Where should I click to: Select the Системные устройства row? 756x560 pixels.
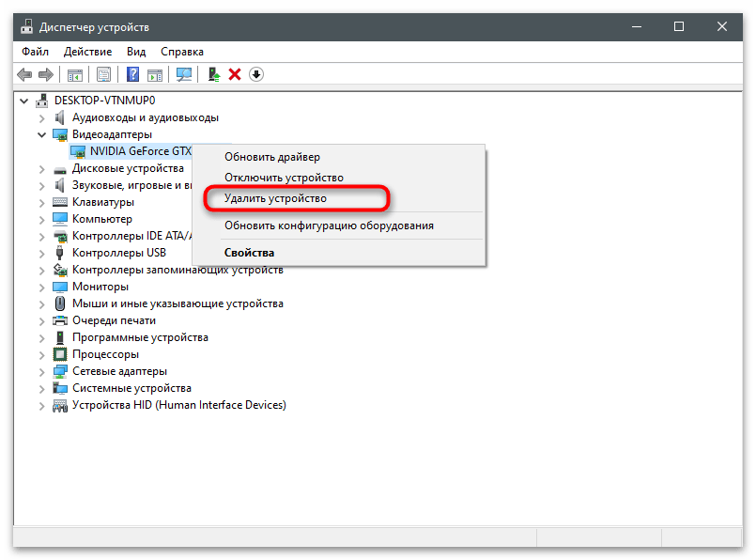tap(131, 388)
